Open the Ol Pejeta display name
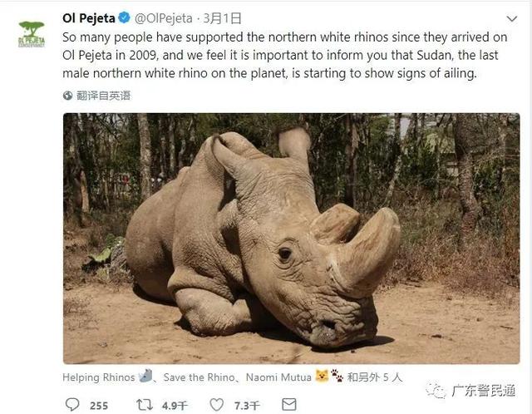 88,17
